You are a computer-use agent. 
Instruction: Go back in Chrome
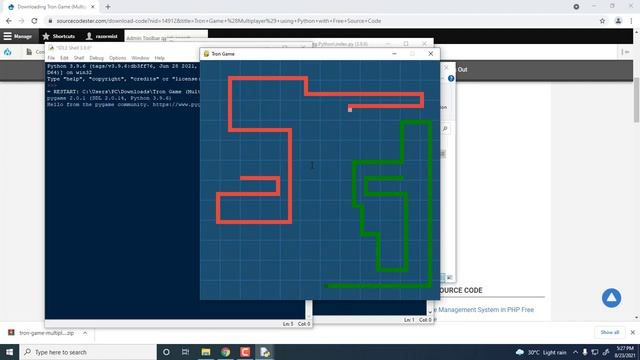click(9, 21)
